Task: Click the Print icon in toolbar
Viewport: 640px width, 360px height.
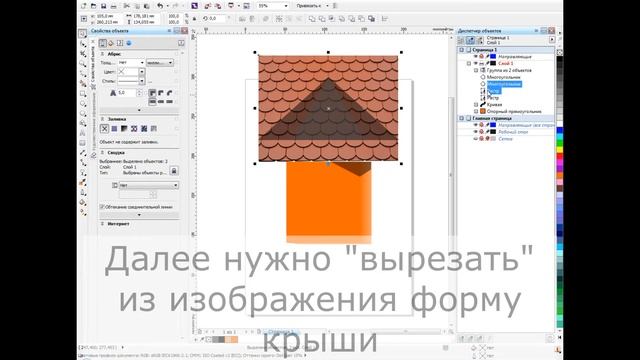Action: coord(113,6)
